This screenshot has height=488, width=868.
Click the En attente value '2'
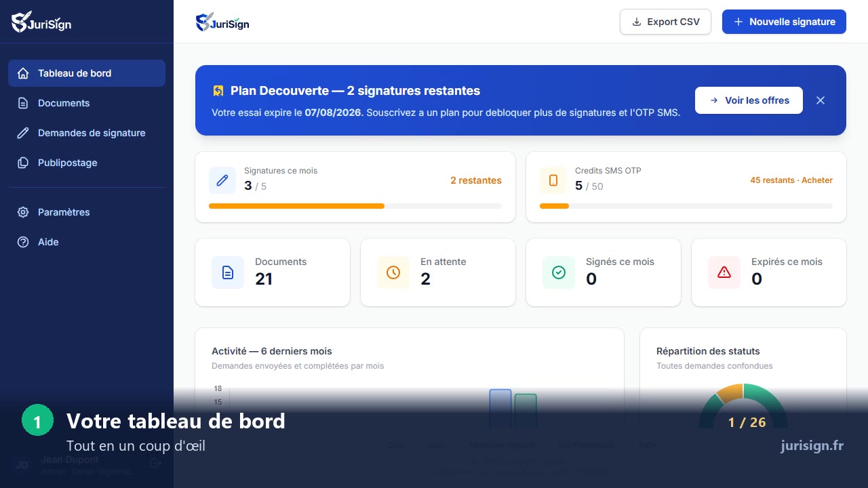(x=425, y=279)
